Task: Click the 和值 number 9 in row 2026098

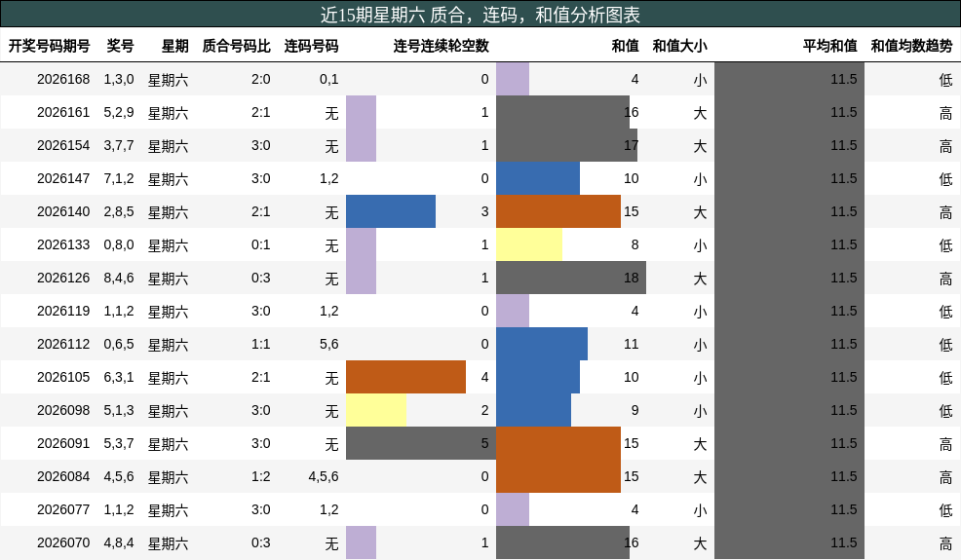Action: 634,410
